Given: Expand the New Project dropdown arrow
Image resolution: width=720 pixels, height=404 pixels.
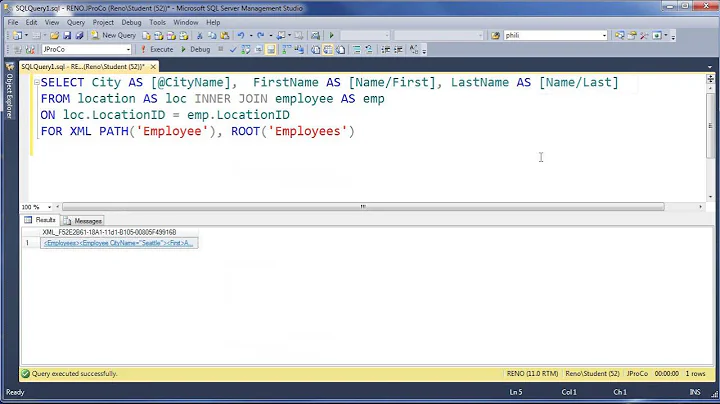Looking at the screenshot, I should 26,35.
